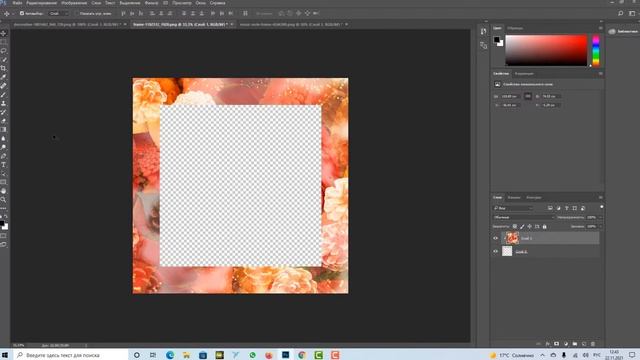Image resolution: width=640 pixels, height=360 pixels.
Task: Toggle layer filtering switch on or off
Action: [x=602, y=207]
